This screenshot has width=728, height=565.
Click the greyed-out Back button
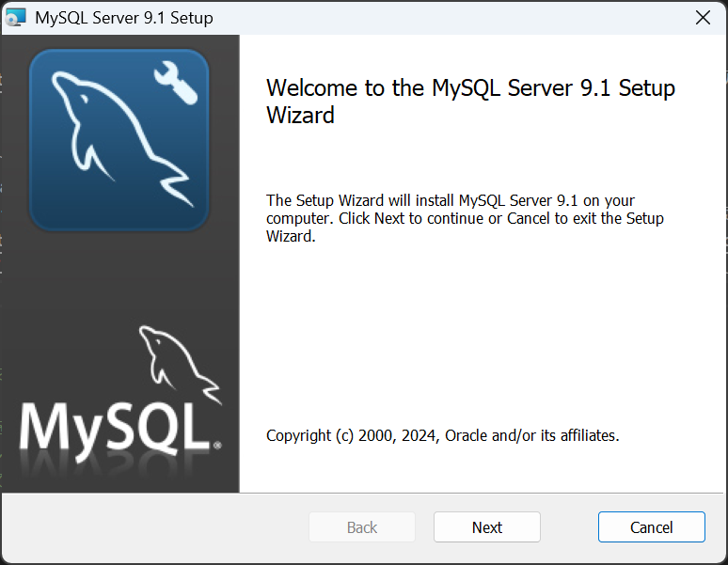pyautogui.click(x=362, y=527)
